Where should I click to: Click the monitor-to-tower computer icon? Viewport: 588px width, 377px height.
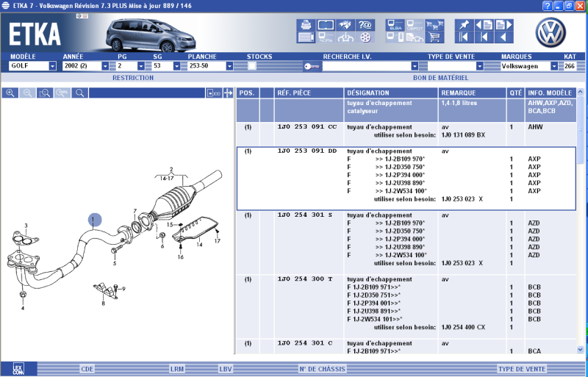coord(395,37)
